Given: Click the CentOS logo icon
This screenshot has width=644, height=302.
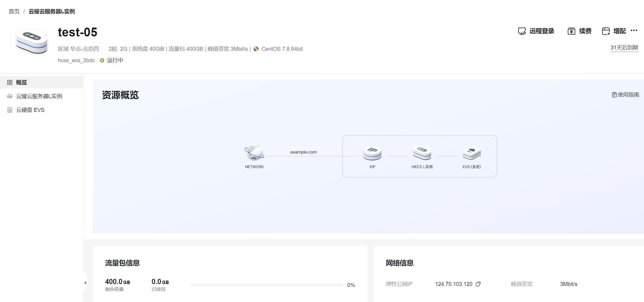Looking at the screenshot, I should click(x=256, y=49).
